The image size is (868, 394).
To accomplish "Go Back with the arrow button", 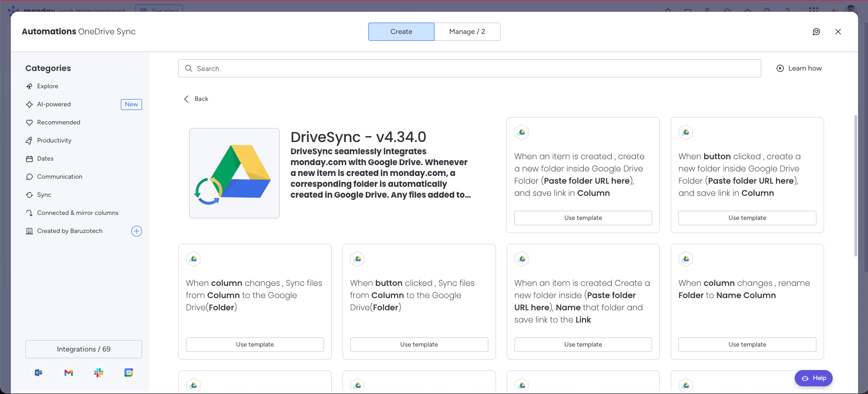I will pos(196,99).
